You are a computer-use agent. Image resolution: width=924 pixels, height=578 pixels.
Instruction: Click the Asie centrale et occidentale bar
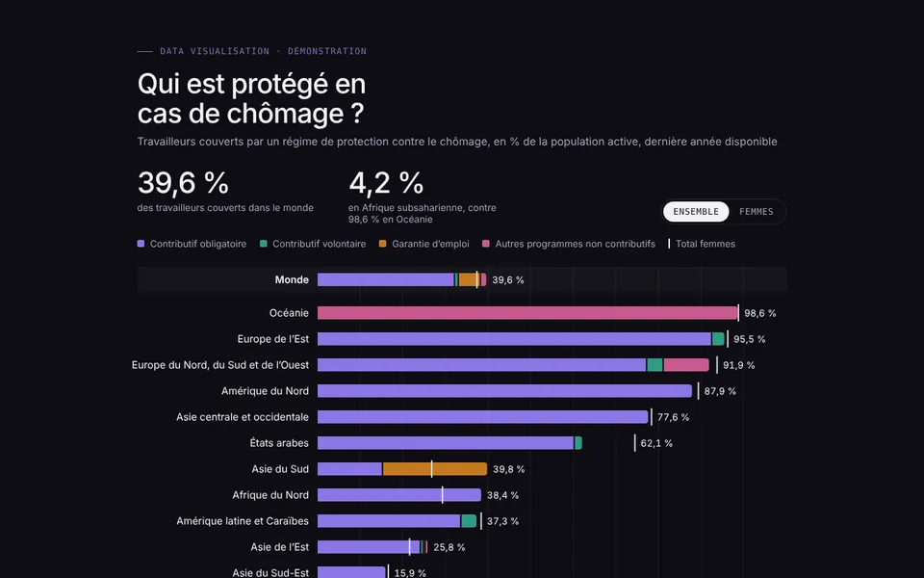pos(482,416)
